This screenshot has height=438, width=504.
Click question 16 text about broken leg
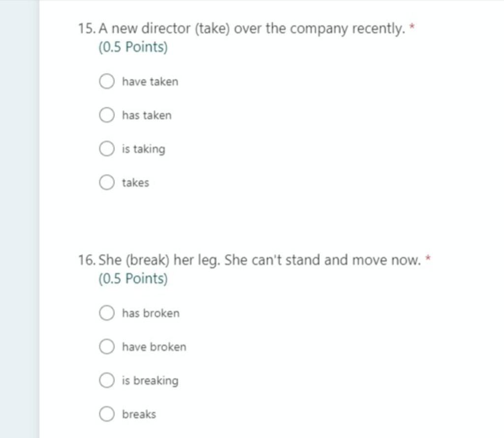[259, 260]
